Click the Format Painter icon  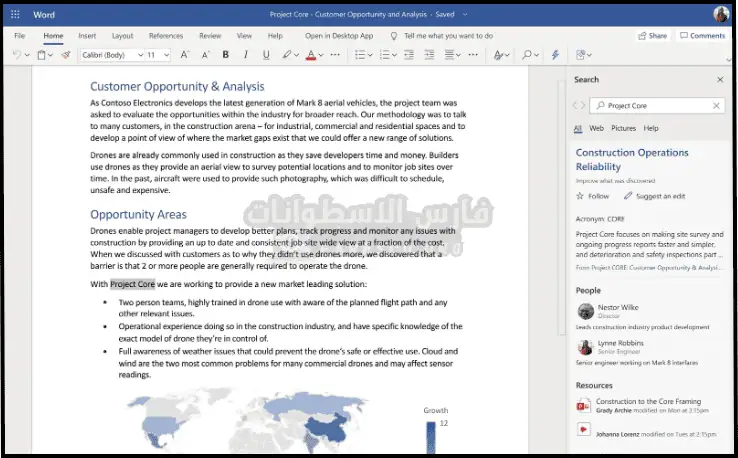click(x=65, y=55)
